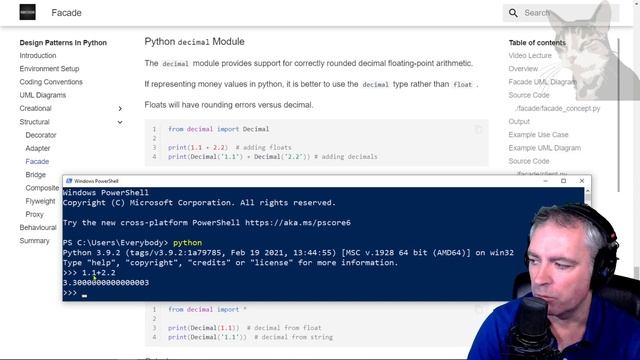Viewport: 640px width, 360px height.
Task: Go to Adapter pattern page
Action: pyautogui.click(x=38, y=148)
